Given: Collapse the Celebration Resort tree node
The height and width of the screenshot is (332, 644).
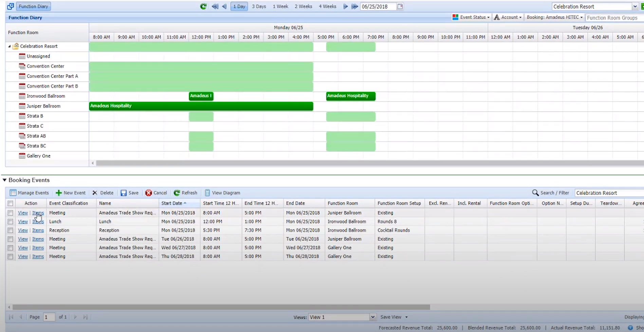Looking at the screenshot, I should pos(10,46).
